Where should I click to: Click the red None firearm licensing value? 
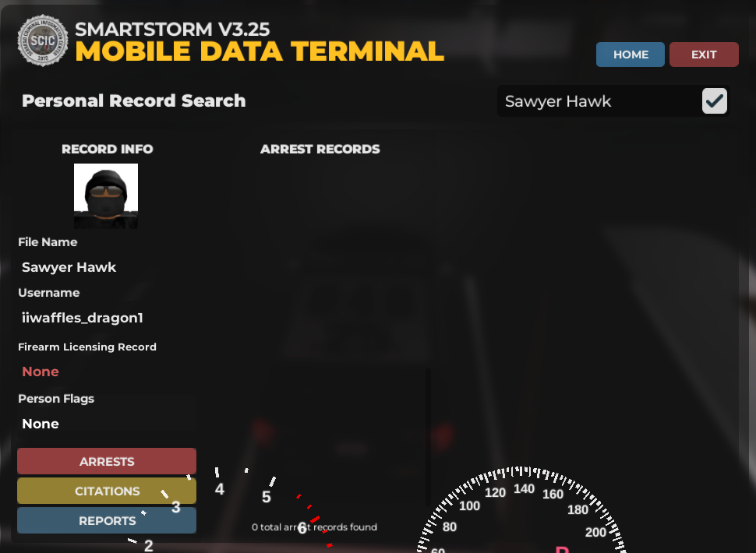[x=41, y=372]
